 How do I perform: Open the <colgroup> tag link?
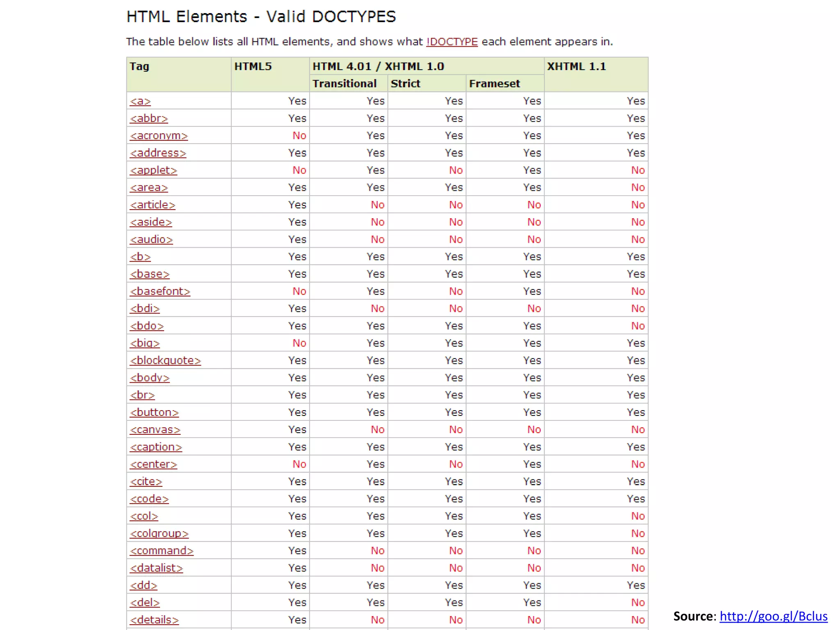159,534
